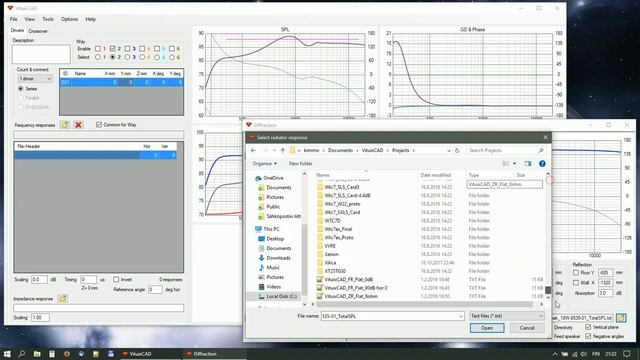Toggle Vertical plane checkbox
Image resolution: width=640 pixels, height=360 pixels.
click(x=588, y=327)
